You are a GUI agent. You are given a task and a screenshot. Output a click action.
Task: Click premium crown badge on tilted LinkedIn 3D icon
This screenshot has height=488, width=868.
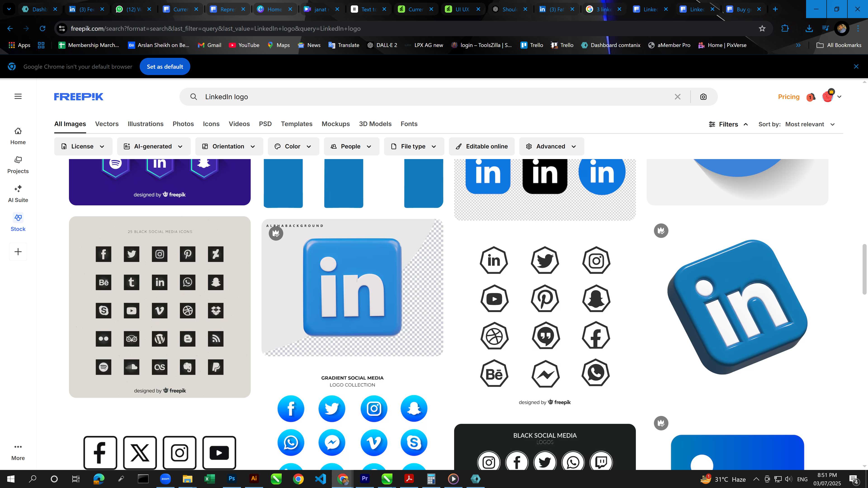click(x=661, y=231)
